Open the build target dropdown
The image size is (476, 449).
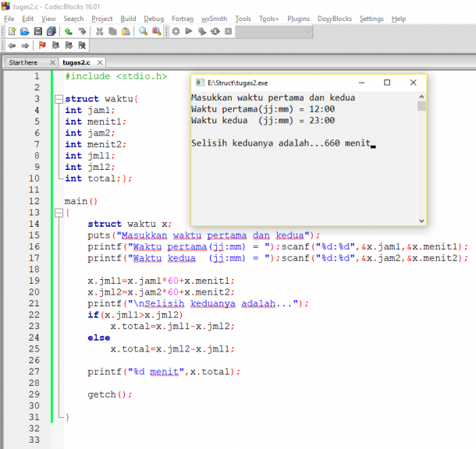click(x=274, y=31)
